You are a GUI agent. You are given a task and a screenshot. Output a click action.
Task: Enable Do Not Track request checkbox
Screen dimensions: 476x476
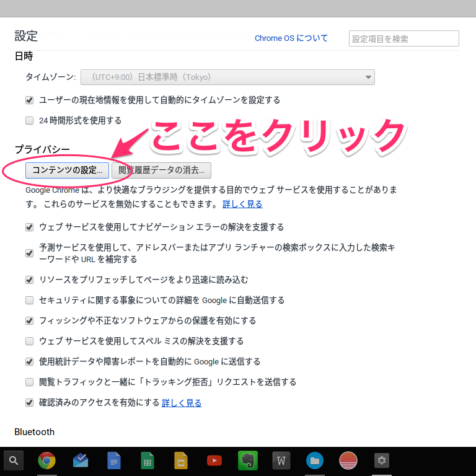point(30,382)
